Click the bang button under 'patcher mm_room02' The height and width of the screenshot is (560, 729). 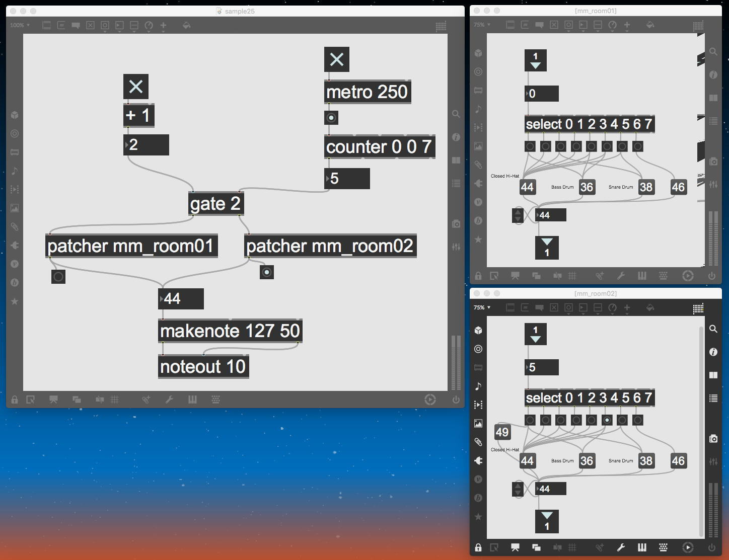pyautogui.click(x=267, y=272)
